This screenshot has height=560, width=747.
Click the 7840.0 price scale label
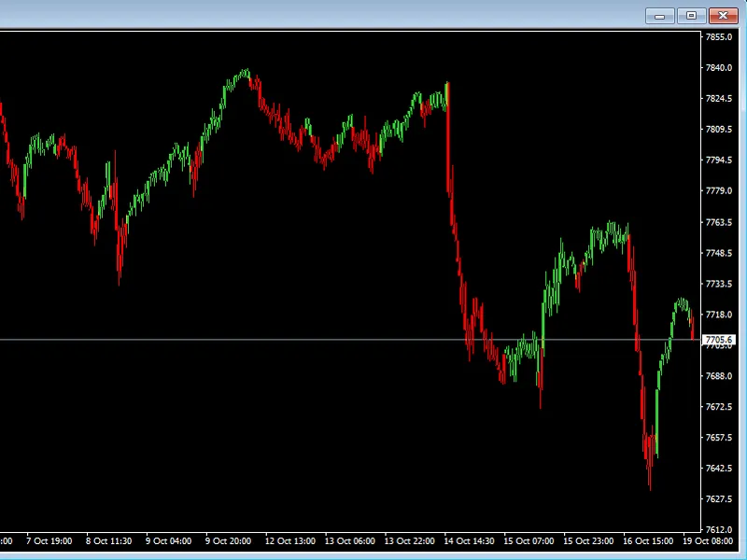point(718,67)
